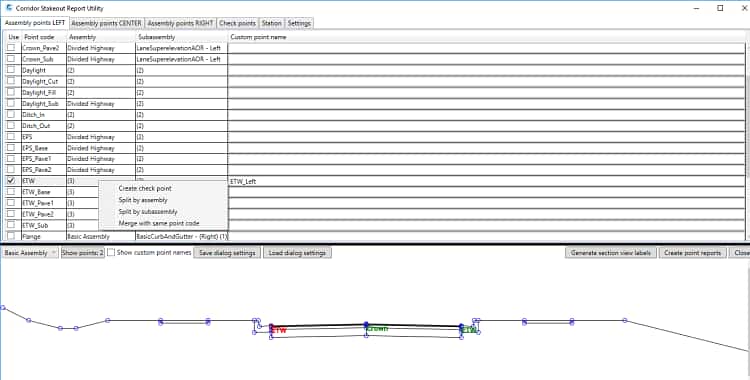Viewport: 750px width, 380px height.
Task: Click Generate section view labels button
Action: click(x=611, y=253)
